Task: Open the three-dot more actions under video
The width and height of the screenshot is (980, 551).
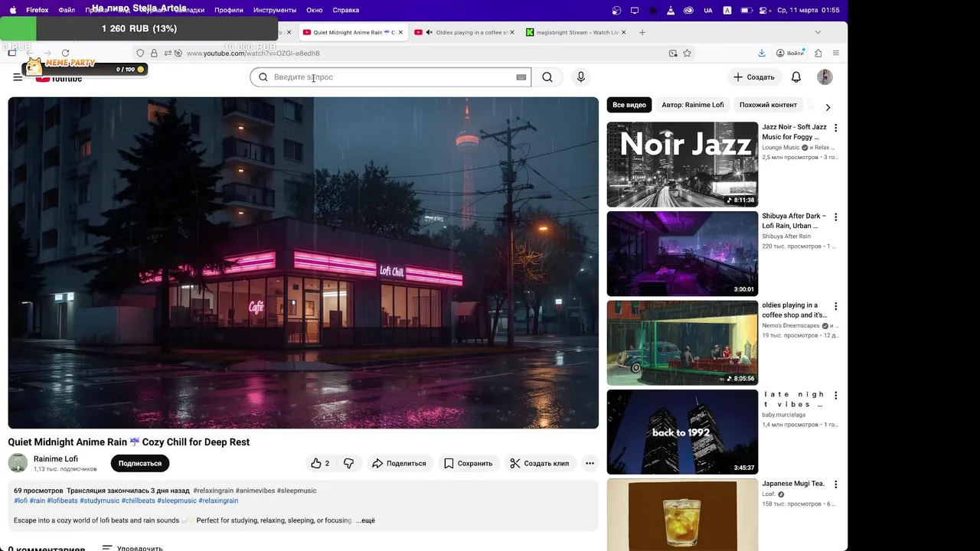Action: click(x=590, y=463)
